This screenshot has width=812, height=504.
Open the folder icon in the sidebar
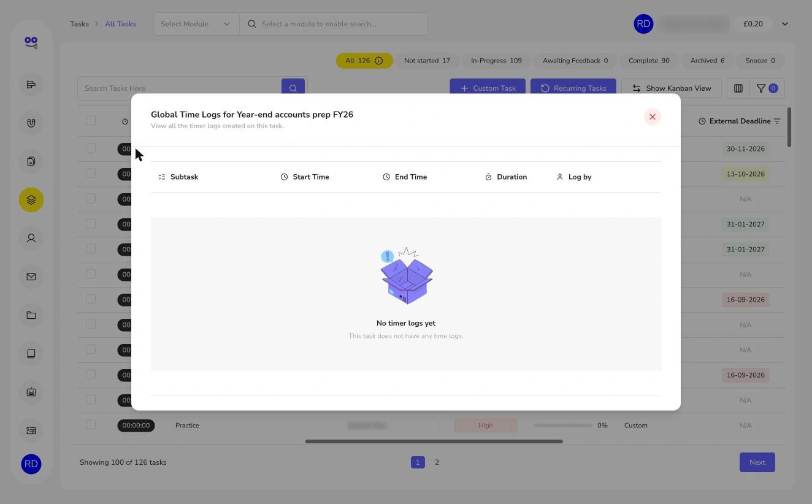[31, 315]
